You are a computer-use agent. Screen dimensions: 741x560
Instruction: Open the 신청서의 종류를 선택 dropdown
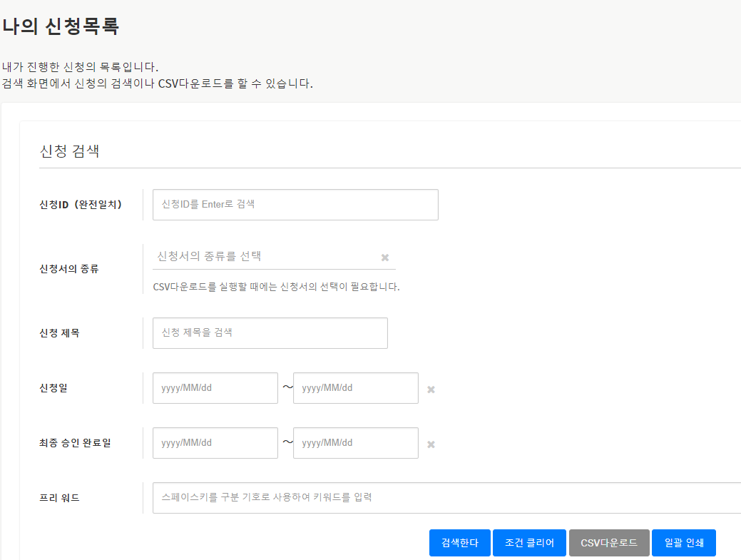(267, 256)
